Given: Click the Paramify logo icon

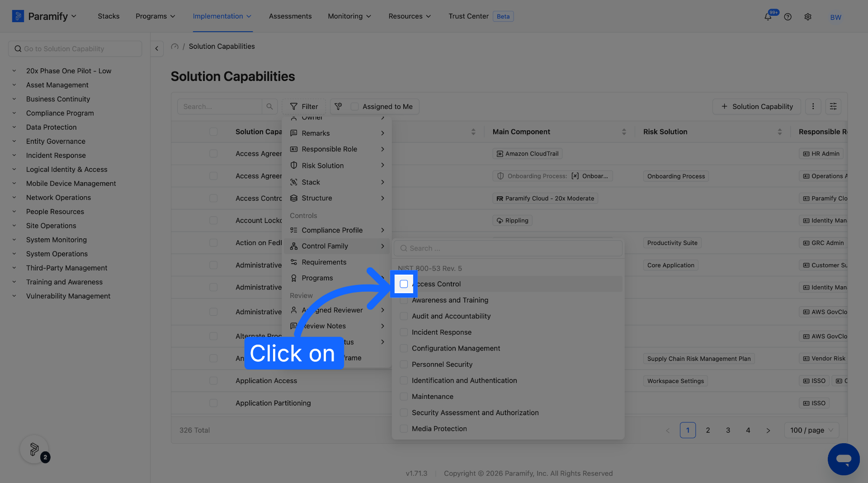Looking at the screenshot, I should 18,16.
